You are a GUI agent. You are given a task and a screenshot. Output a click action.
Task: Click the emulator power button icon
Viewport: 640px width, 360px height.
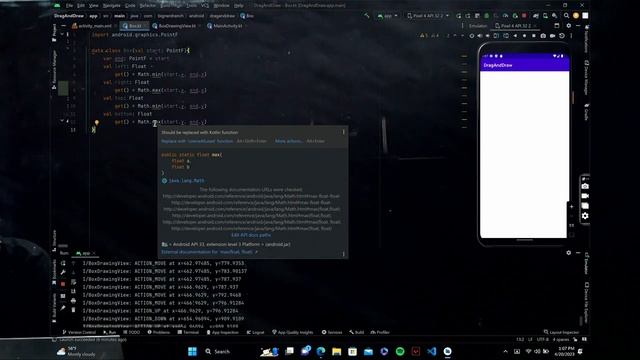pos(471,36)
